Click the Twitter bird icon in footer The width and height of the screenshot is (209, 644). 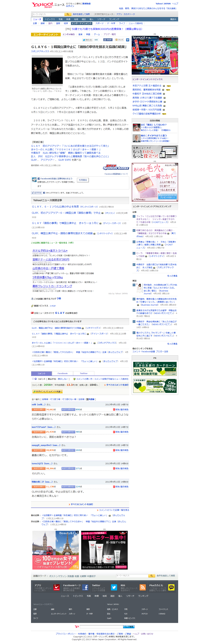(114, 587)
